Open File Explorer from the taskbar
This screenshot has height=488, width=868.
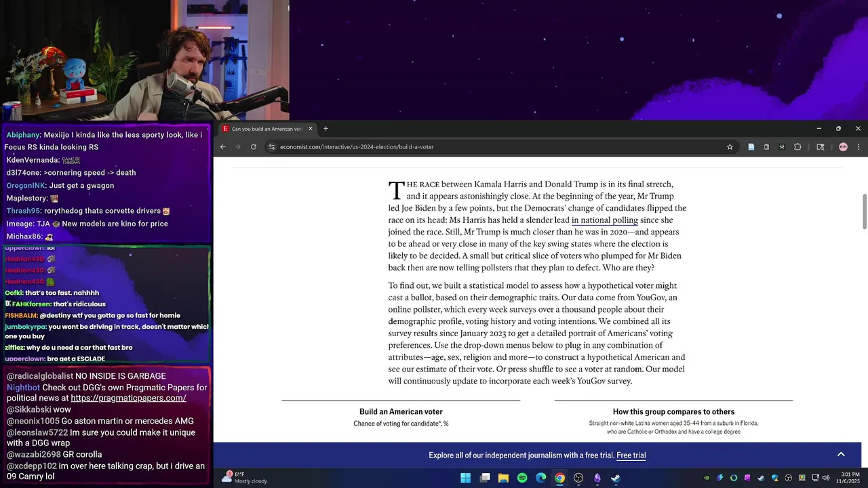503,478
